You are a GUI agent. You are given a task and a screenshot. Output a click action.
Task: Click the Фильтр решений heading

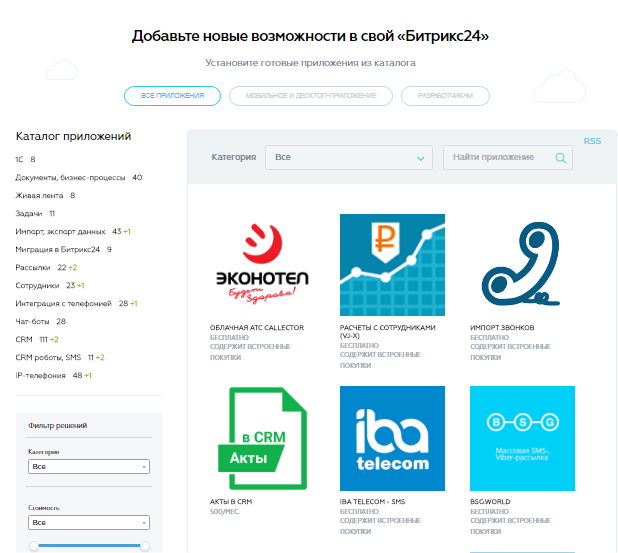(x=58, y=425)
